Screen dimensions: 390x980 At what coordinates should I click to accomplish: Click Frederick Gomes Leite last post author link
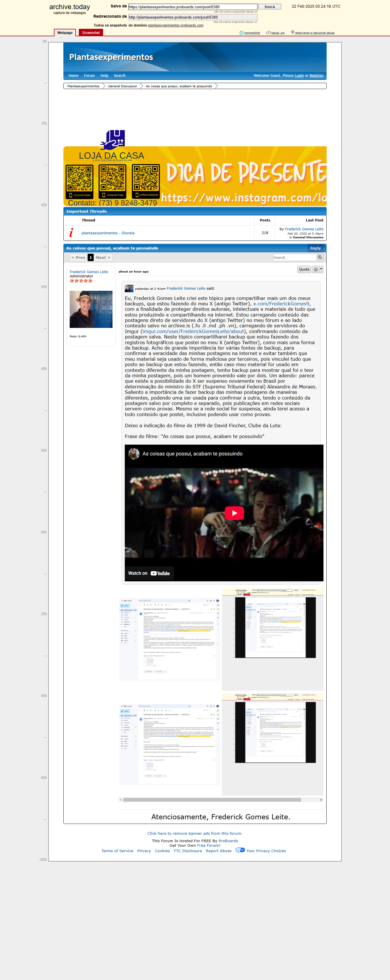point(304,229)
